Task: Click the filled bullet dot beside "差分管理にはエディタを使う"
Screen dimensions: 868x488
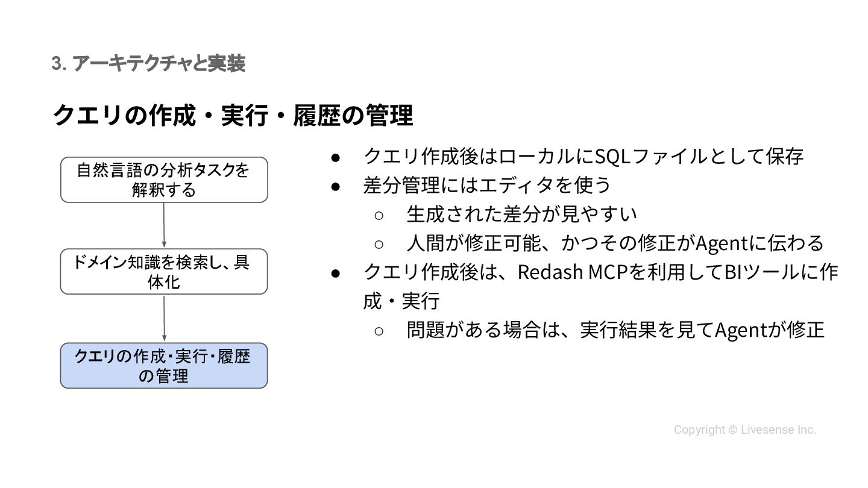Action: 336,186
